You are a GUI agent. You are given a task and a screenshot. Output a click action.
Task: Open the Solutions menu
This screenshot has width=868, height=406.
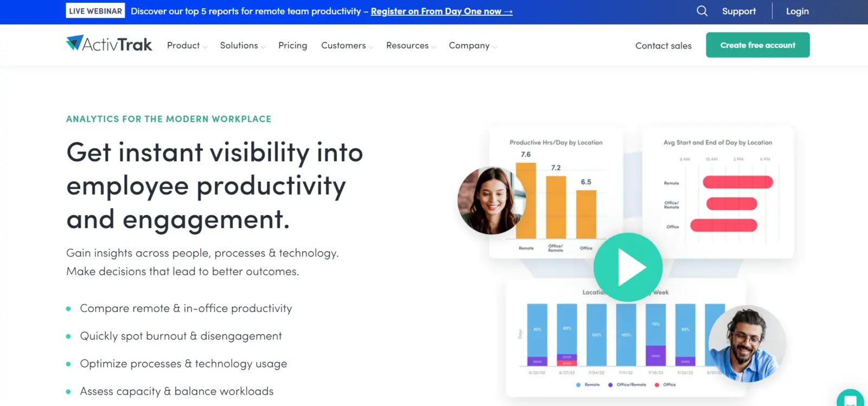[x=239, y=46]
